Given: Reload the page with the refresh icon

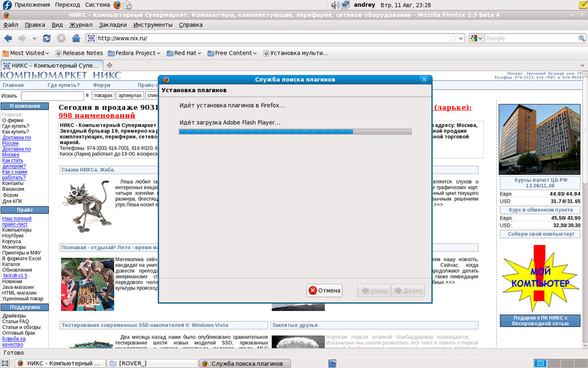Looking at the screenshot, I should coord(47,38).
